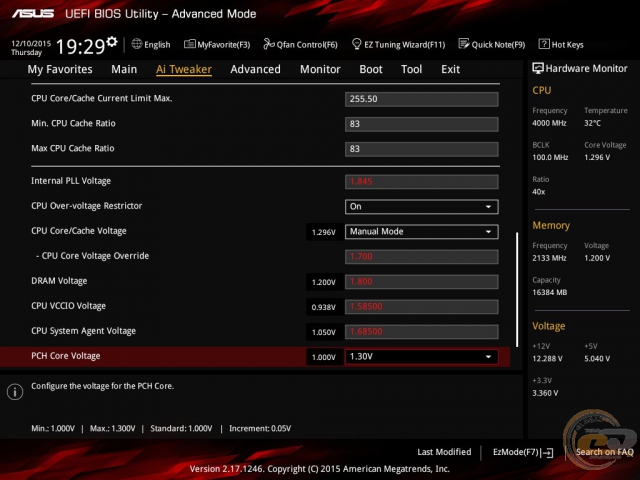640x480 pixels.
Task: Click Last Modified button
Action: (444, 452)
